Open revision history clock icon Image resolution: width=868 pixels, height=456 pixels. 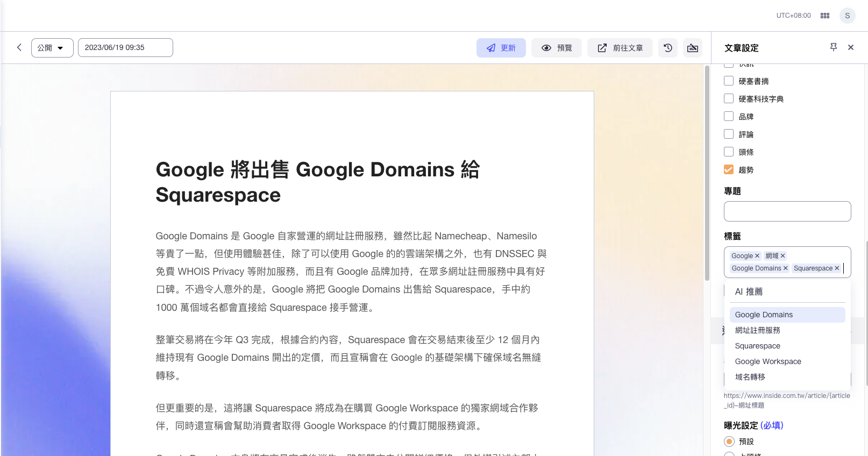tap(668, 48)
